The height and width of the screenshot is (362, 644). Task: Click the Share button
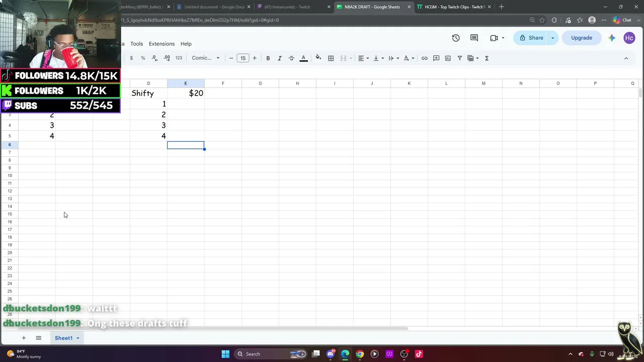531,38
